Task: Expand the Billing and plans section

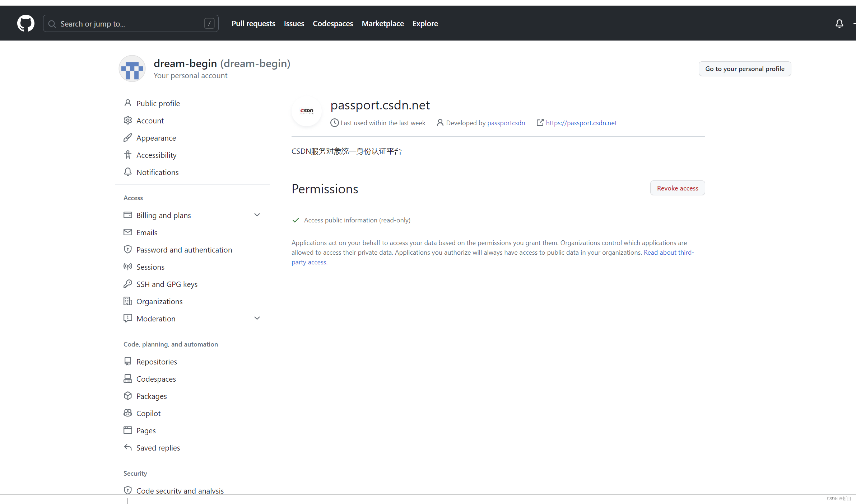Action: [x=257, y=215]
